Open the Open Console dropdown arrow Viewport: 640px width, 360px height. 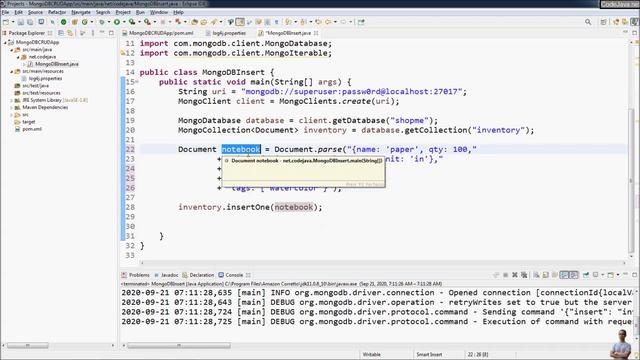618,275
